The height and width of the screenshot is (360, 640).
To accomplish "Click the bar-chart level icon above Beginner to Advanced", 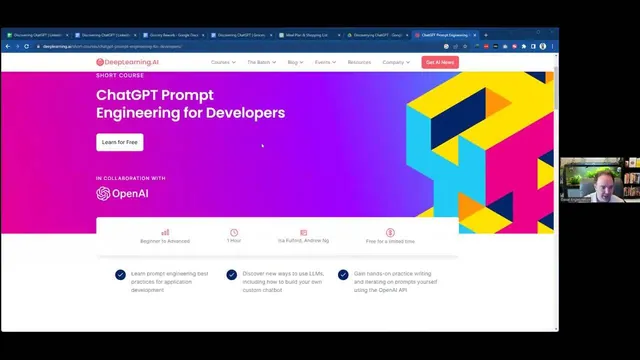I will click(x=165, y=232).
